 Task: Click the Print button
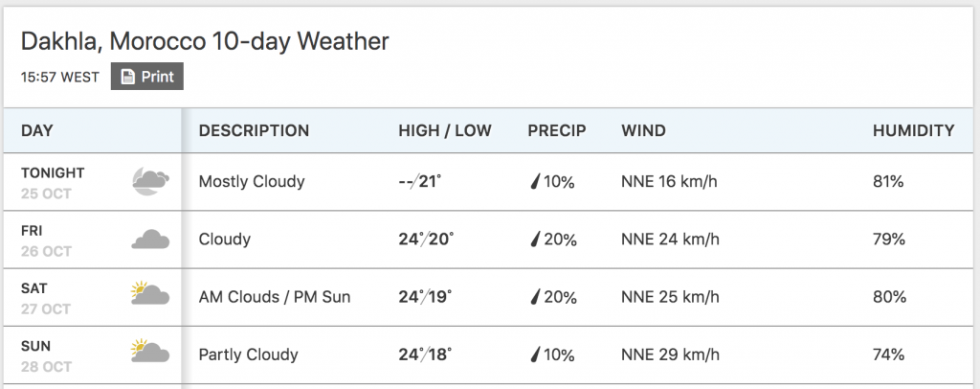click(146, 77)
